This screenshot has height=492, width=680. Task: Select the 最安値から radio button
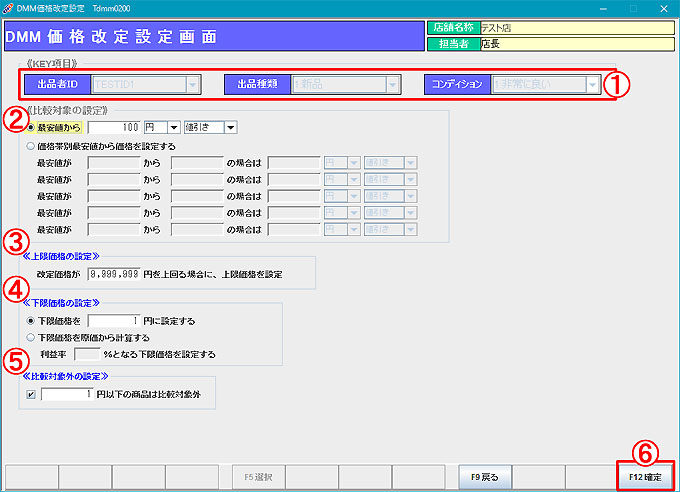[x=32, y=127]
